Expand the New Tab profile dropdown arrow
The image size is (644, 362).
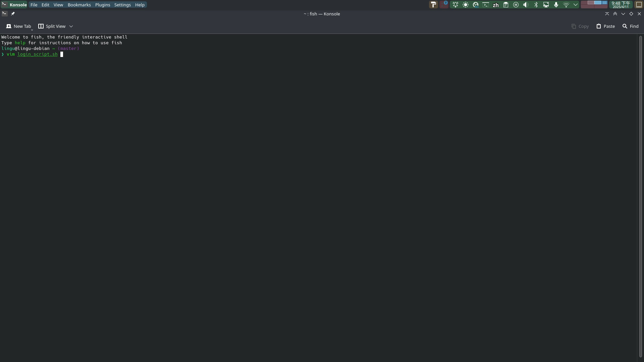point(32,29)
